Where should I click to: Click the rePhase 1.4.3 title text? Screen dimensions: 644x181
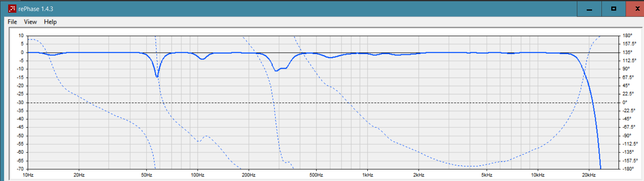coord(36,9)
